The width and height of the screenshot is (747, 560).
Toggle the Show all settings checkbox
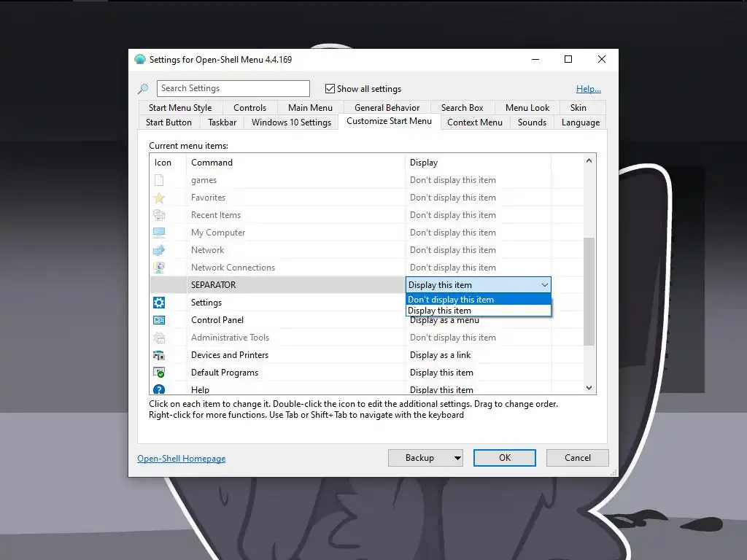330,88
